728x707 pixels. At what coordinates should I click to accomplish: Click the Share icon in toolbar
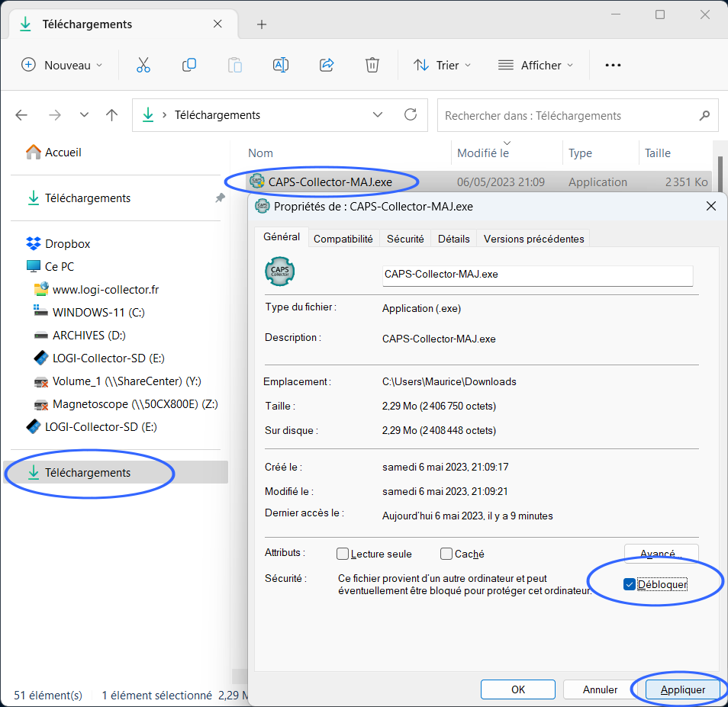[327, 65]
